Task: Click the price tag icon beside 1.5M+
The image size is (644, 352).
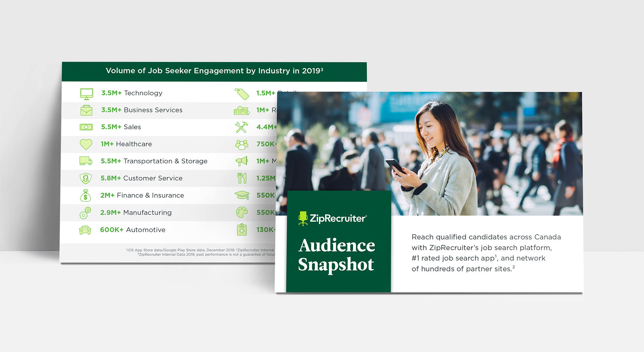Action: point(241,94)
